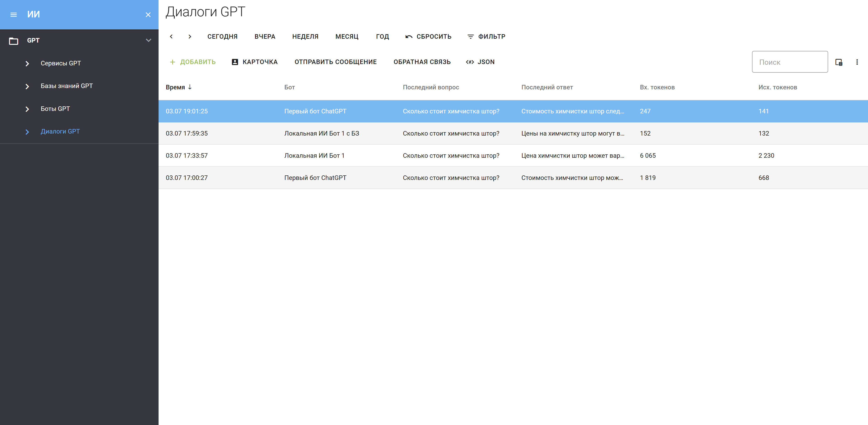
Task: Select the НЕДЕЛЯ period
Action: pyautogui.click(x=305, y=36)
